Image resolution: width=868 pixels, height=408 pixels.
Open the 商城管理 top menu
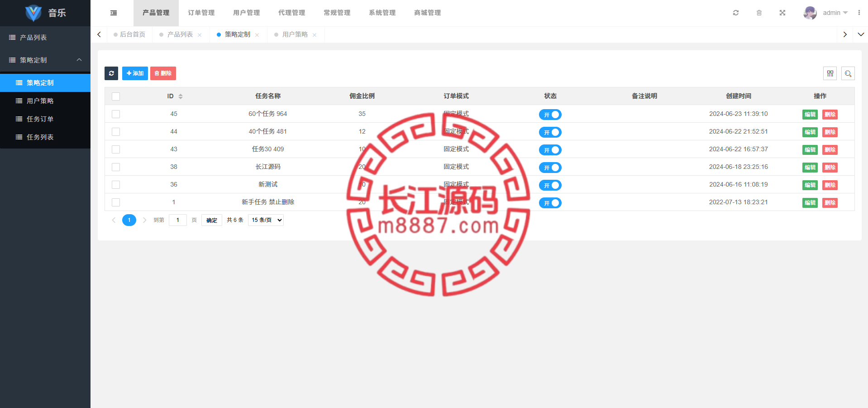428,13
